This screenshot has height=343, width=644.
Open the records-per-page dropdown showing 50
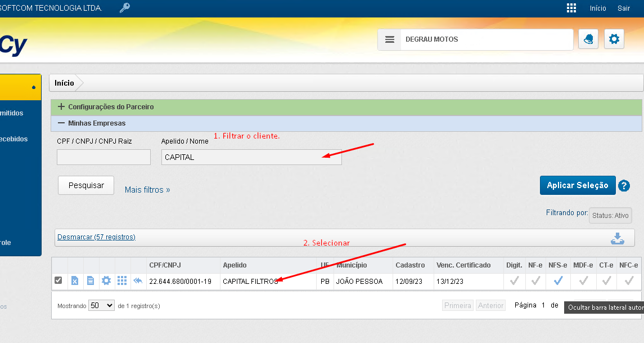coord(102,305)
